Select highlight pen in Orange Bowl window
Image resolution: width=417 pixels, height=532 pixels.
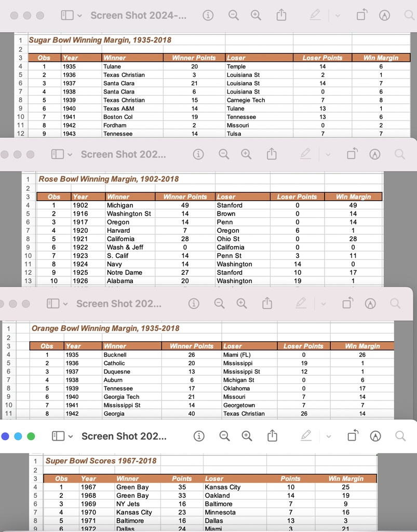click(x=301, y=303)
